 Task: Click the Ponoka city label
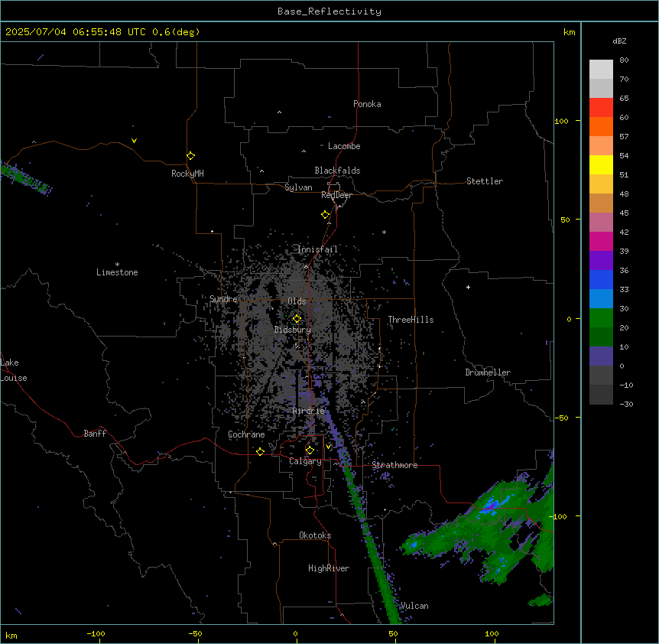point(367,104)
